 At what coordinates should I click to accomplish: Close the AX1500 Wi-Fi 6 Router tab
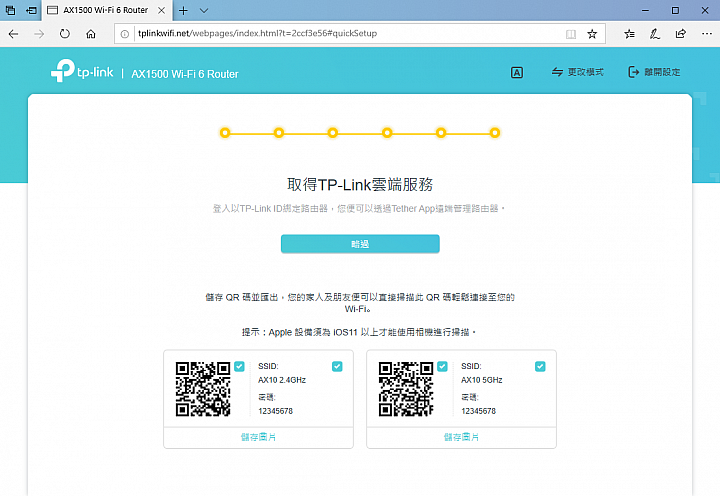click(162, 11)
